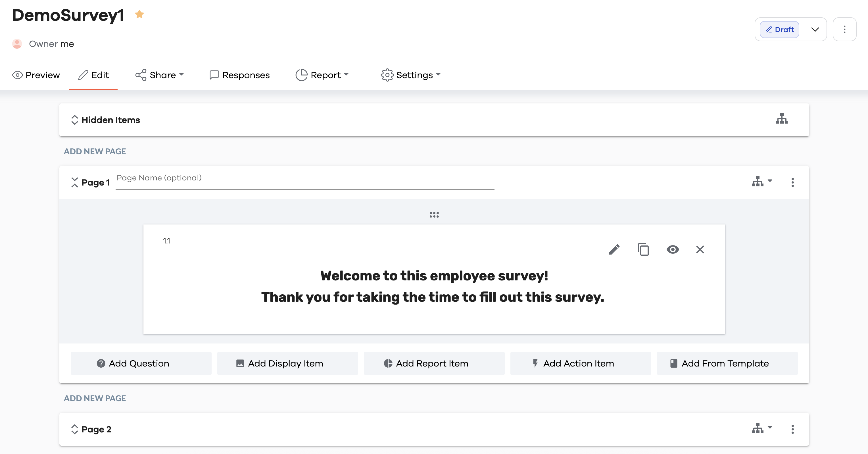Viewport: 868px width, 454px height.
Task: Click the Hidden Items hierarchy icon
Action: pyautogui.click(x=781, y=119)
